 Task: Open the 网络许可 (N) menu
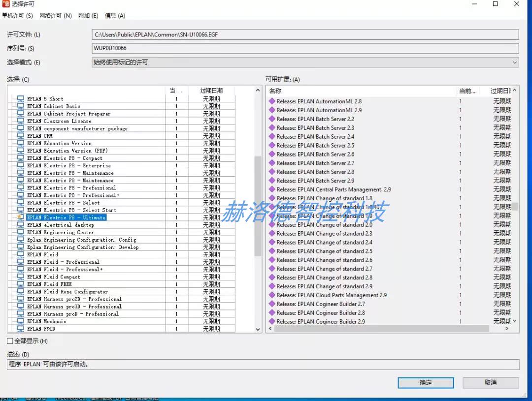[55, 16]
